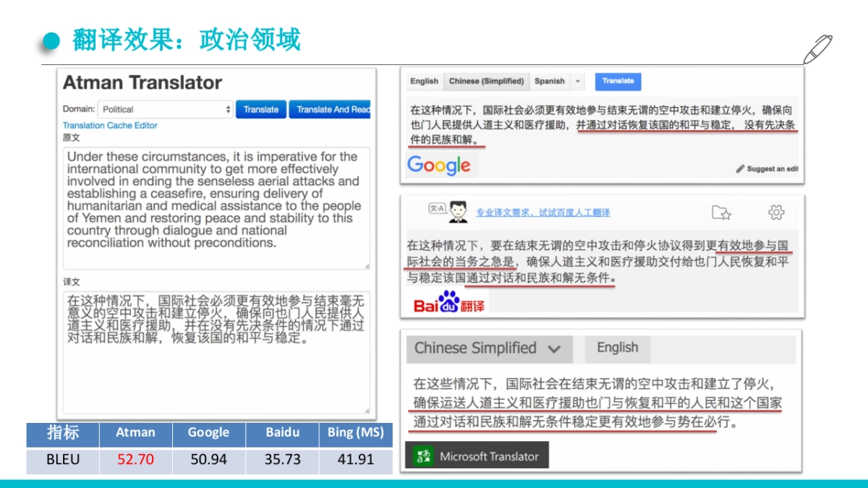Click the blue Translate button in Google
This screenshot has width=868, height=488.
pyautogui.click(x=618, y=81)
